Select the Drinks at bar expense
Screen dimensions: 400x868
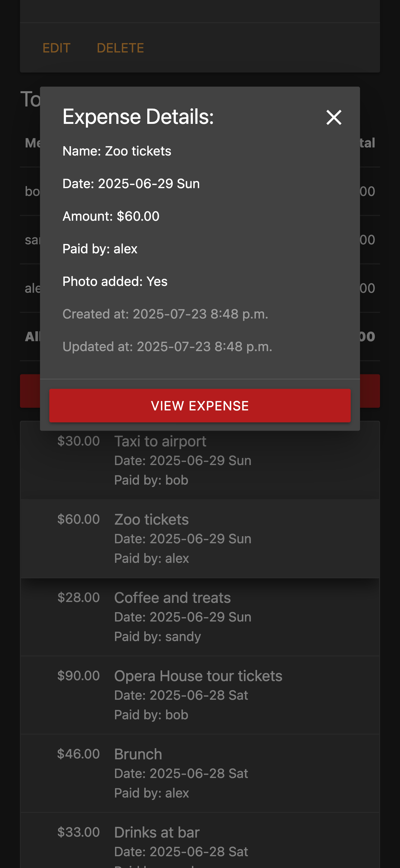coord(200,840)
